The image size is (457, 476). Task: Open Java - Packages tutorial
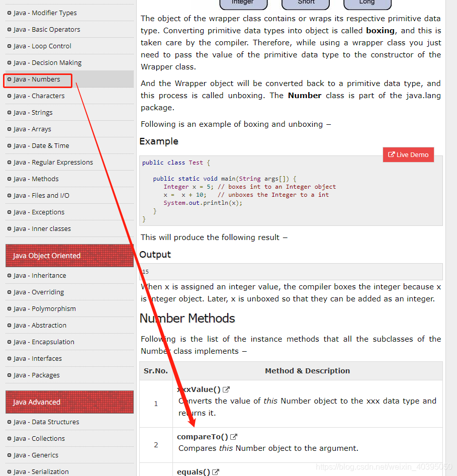coord(36,375)
